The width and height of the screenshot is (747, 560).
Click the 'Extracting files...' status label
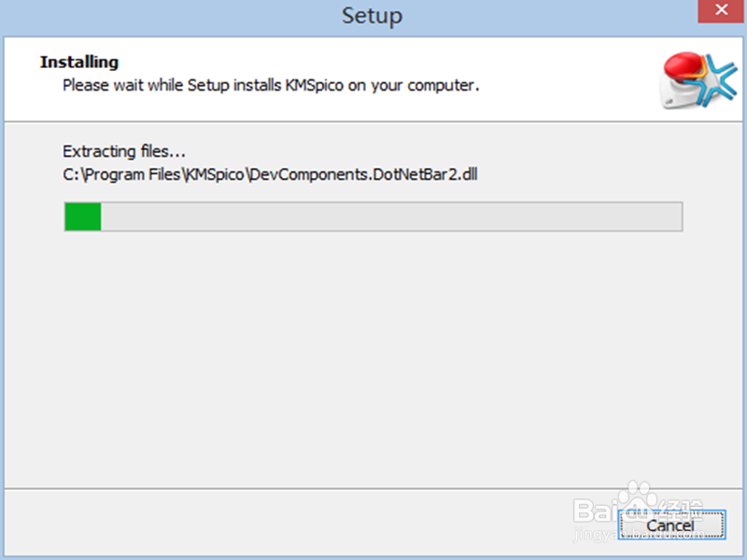tap(124, 151)
